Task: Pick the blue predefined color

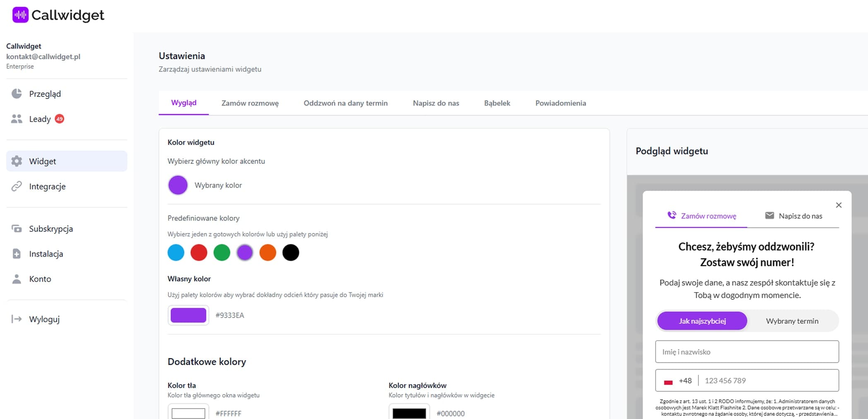Action: point(176,253)
